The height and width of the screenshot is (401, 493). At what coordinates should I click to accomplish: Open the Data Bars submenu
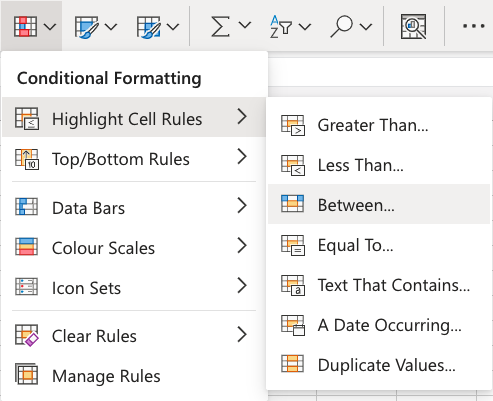coord(134,207)
